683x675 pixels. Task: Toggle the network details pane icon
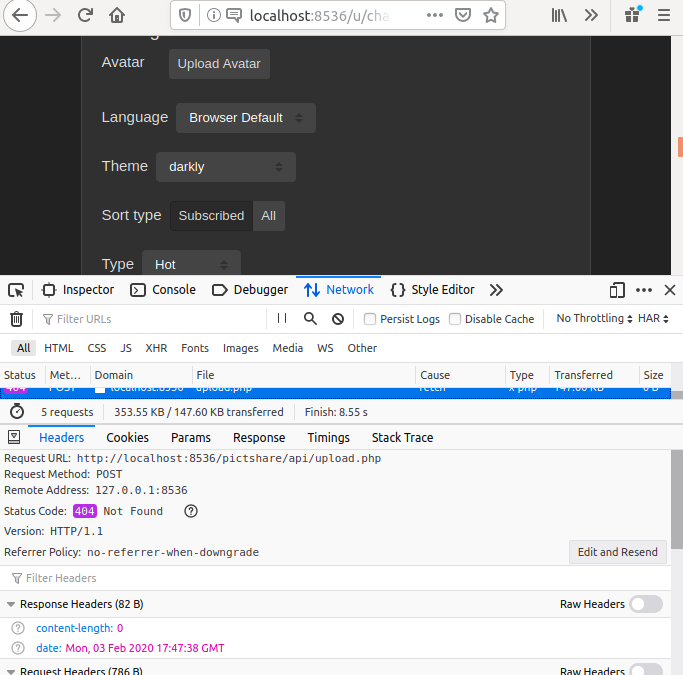click(14, 437)
